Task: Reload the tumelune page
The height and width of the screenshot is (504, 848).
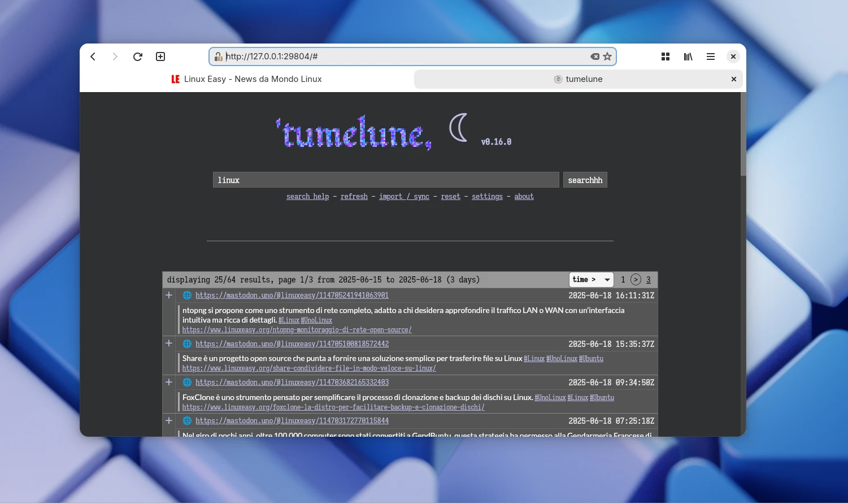Action: coord(137,57)
